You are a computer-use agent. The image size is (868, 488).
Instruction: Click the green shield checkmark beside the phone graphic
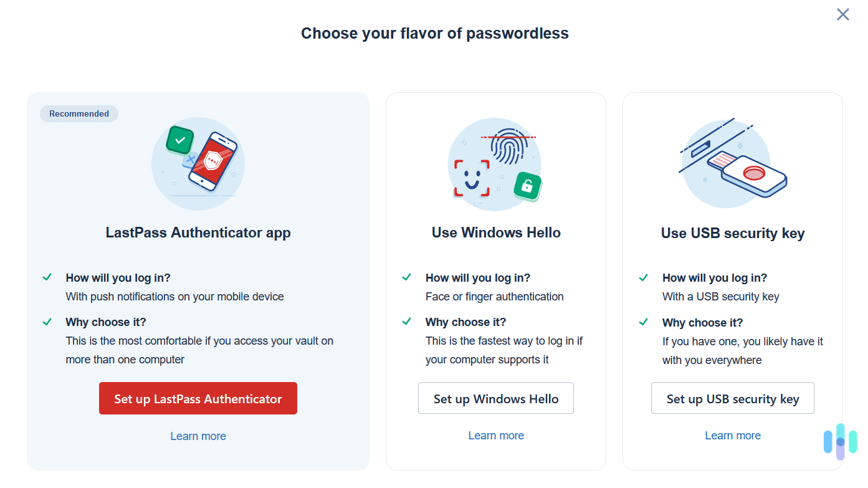coord(179,140)
